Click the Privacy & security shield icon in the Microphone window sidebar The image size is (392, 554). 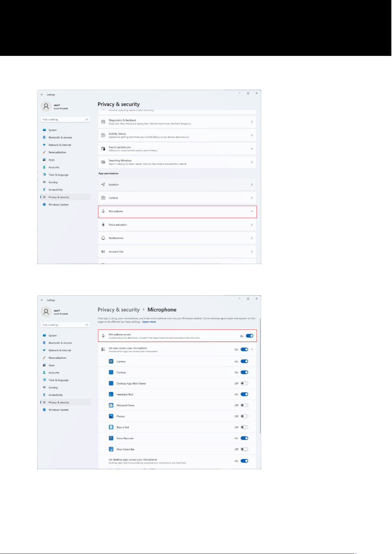point(44,402)
